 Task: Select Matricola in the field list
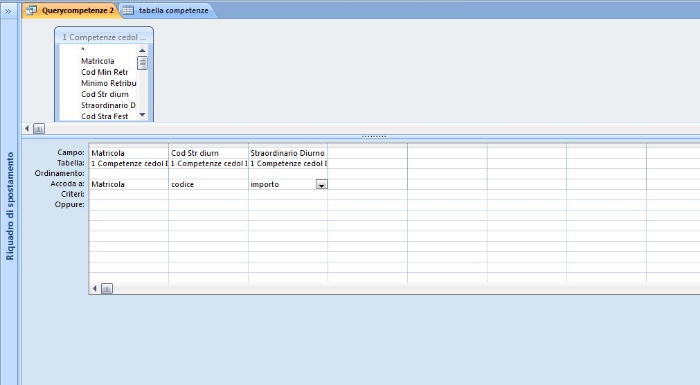click(x=97, y=61)
